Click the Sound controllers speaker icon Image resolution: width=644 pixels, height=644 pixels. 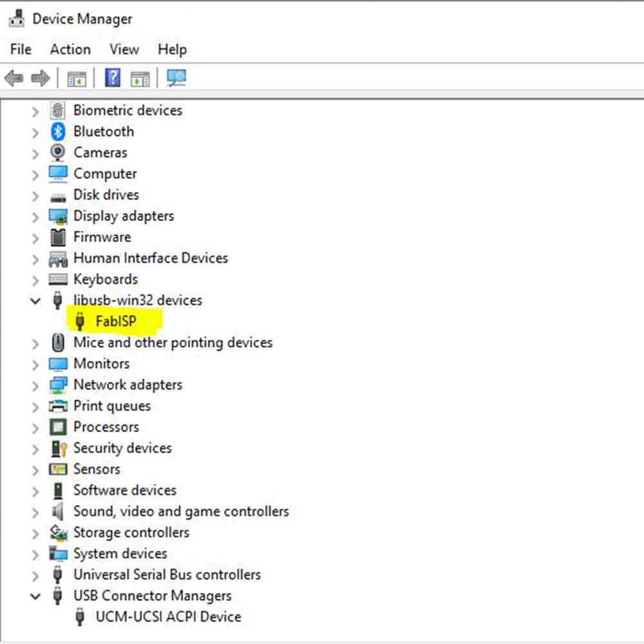58,511
